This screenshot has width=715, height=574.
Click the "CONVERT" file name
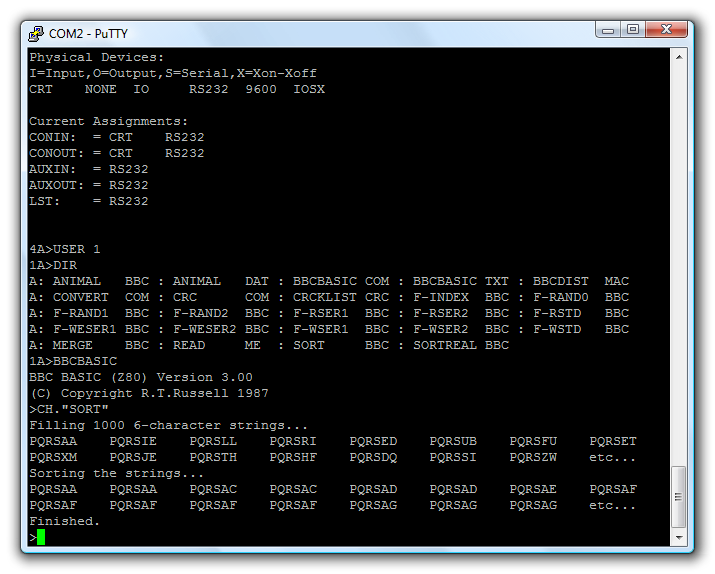(x=81, y=297)
